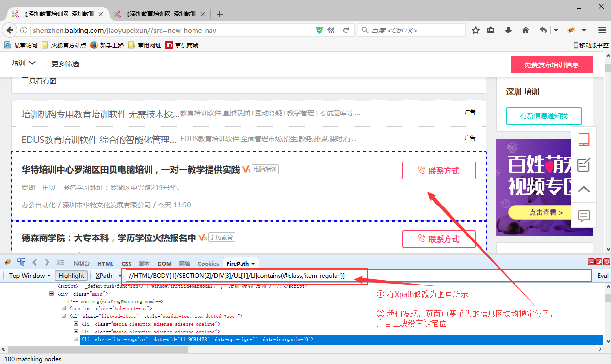The height and width of the screenshot is (364, 611).
Task: Click the edit note icon in floating sidebar
Action: point(584,165)
